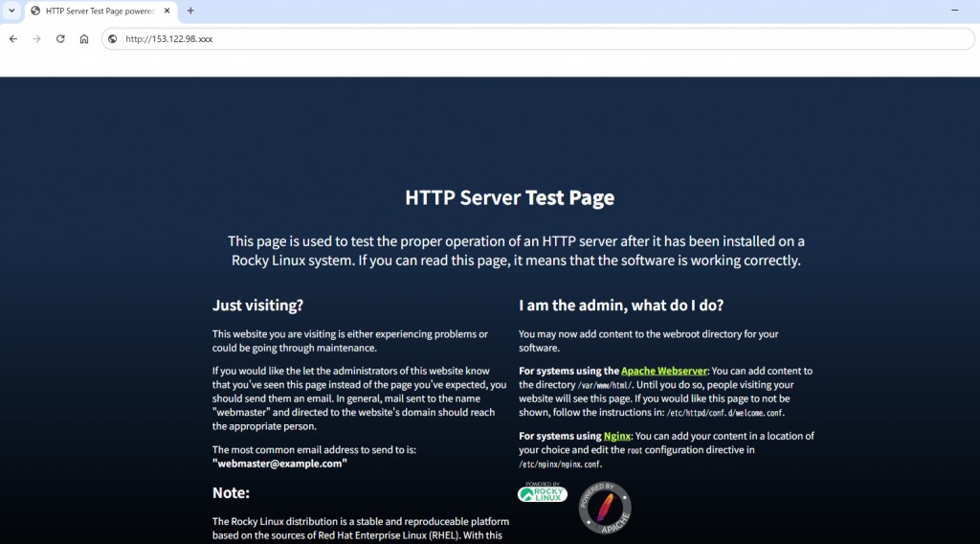The width and height of the screenshot is (980, 544).
Task: Minimize the browser window
Action: point(954,10)
